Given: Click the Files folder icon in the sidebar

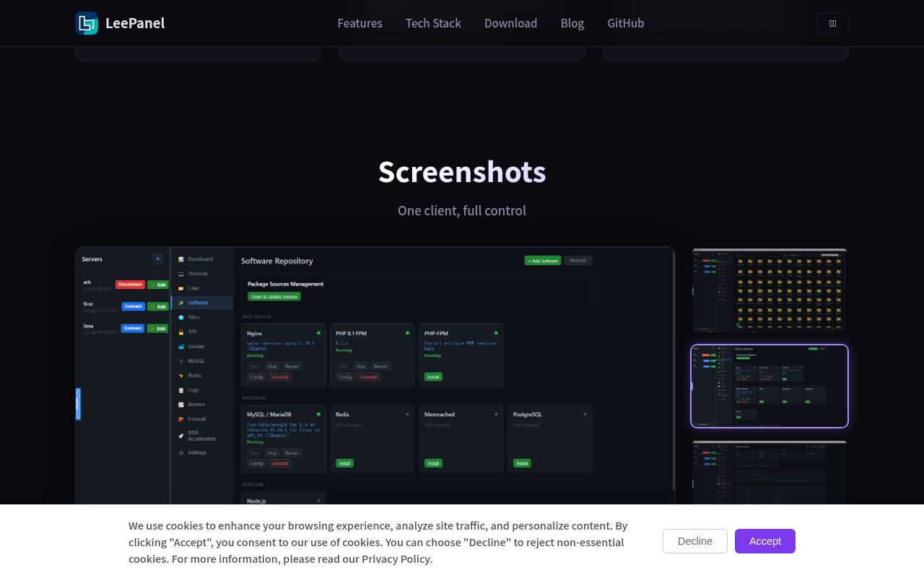Looking at the screenshot, I should [181, 288].
